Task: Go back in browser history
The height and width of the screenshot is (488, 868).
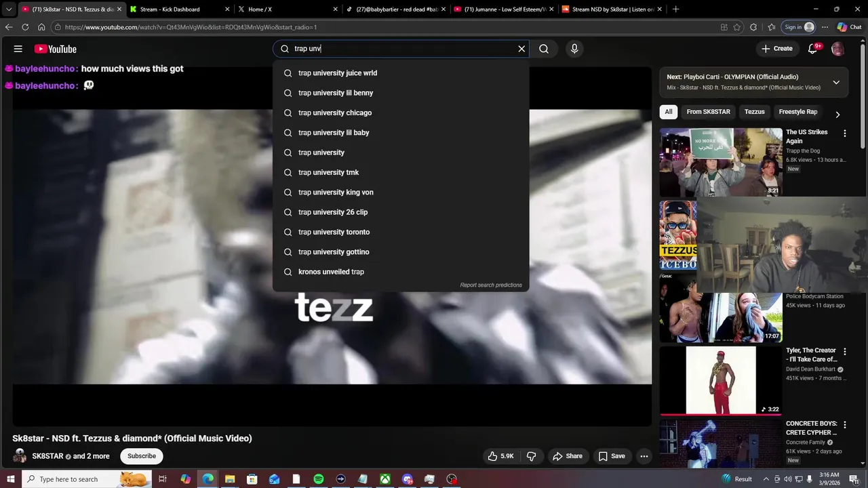Action: pyautogui.click(x=9, y=27)
